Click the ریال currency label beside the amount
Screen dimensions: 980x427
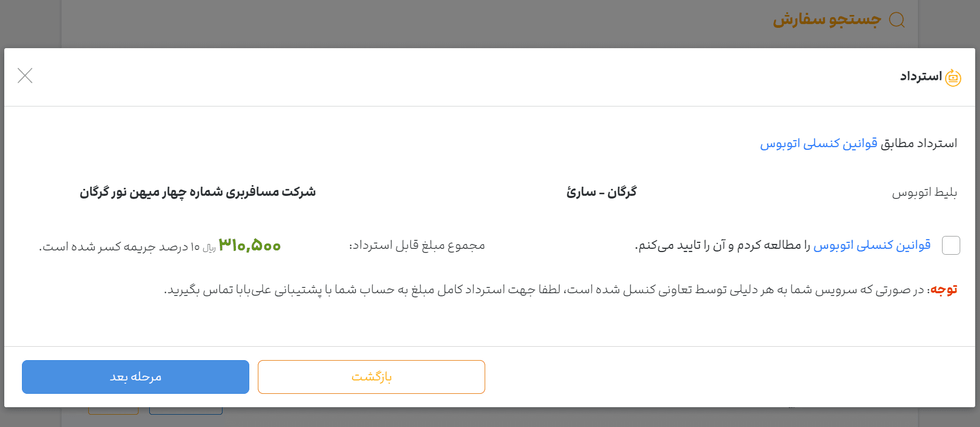pyautogui.click(x=209, y=248)
